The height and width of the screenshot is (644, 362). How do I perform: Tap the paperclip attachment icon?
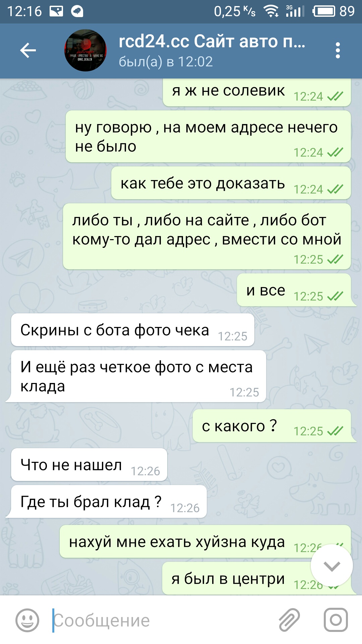point(289,620)
